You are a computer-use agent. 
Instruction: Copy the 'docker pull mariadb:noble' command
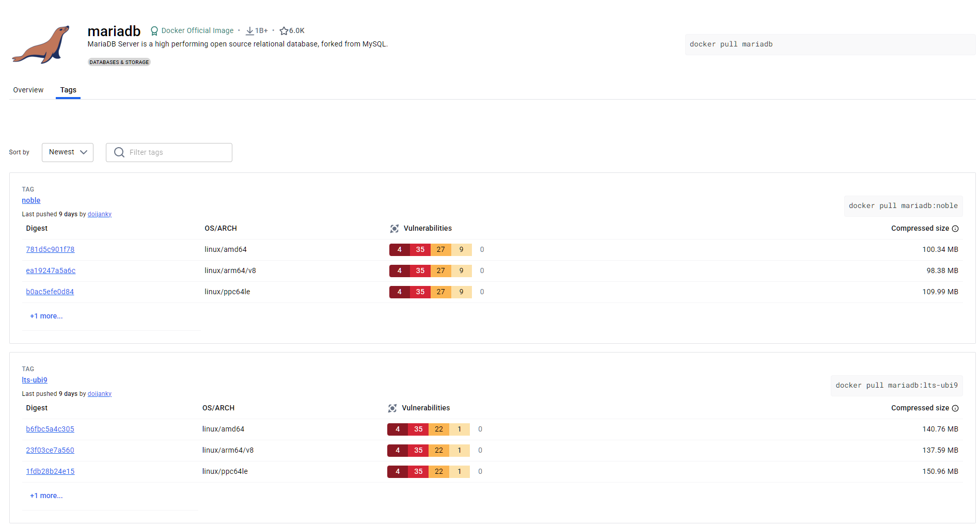903,206
